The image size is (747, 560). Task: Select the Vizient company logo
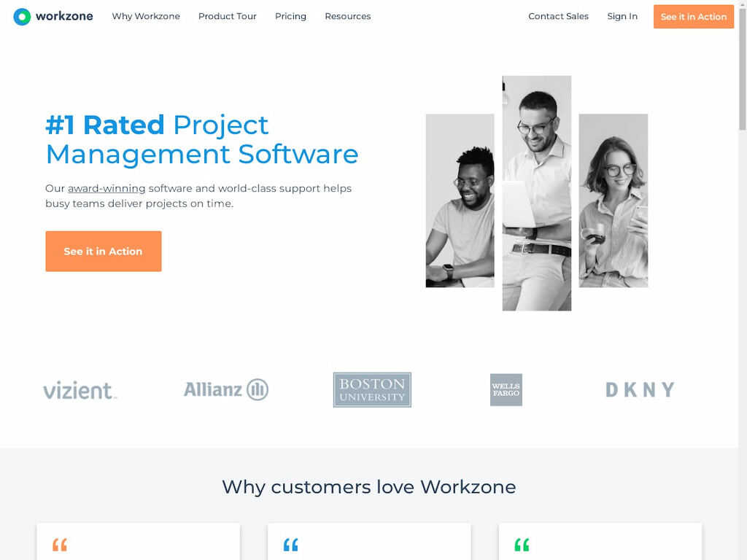pos(80,389)
